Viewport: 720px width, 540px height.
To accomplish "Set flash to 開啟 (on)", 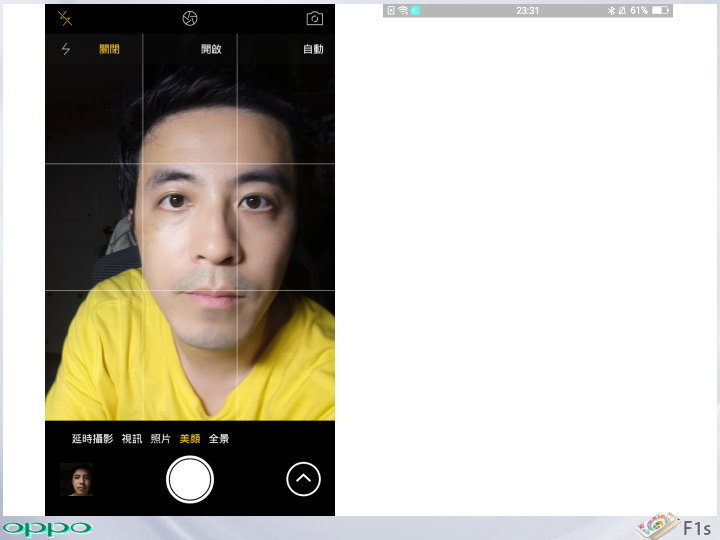I will (211, 49).
